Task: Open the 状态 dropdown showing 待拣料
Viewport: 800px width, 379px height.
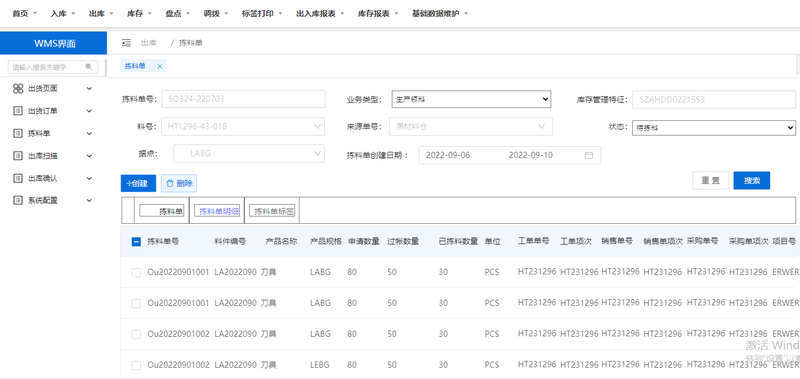Action: pyautogui.click(x=714, y=128)
